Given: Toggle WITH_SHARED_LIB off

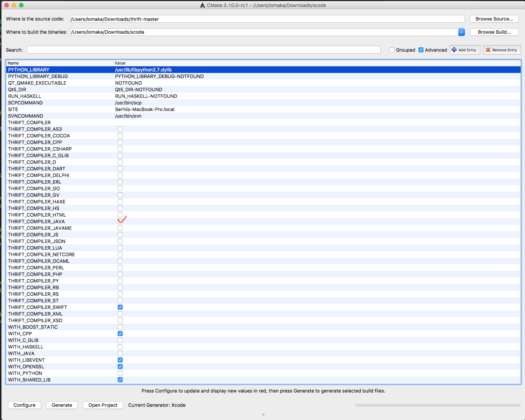Looking at the screenshot, I should pyautogui.click(x=120, y=380).
